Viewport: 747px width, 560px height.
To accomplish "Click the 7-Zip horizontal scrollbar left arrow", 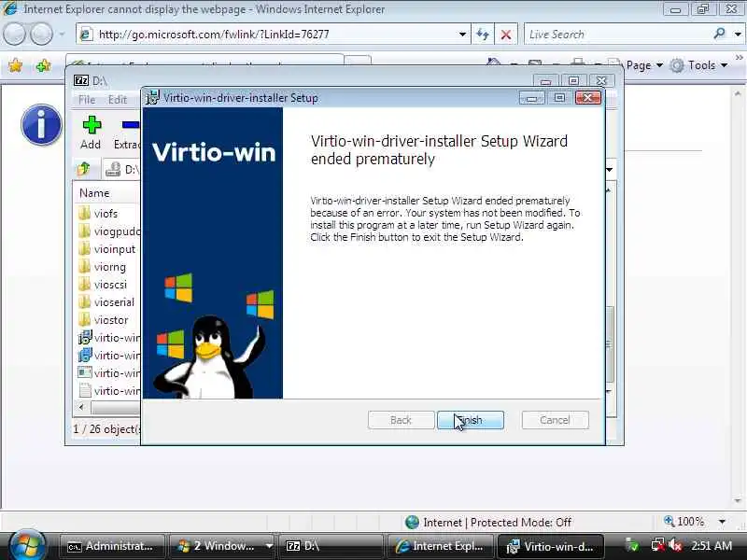I will click(x=81, y=407).
